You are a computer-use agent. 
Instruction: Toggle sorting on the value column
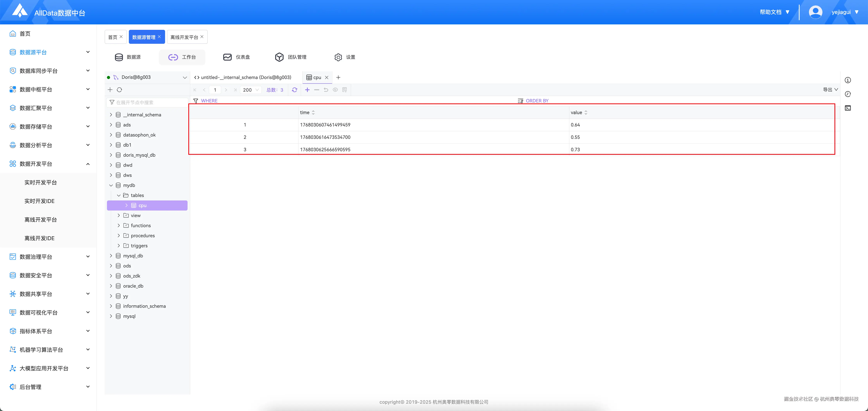[x=585, y=112]
